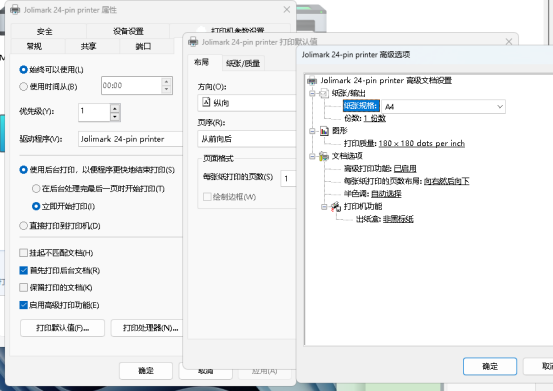Select 始终可以使用 radio button
The image size is (553, 391).
[23, 70]
